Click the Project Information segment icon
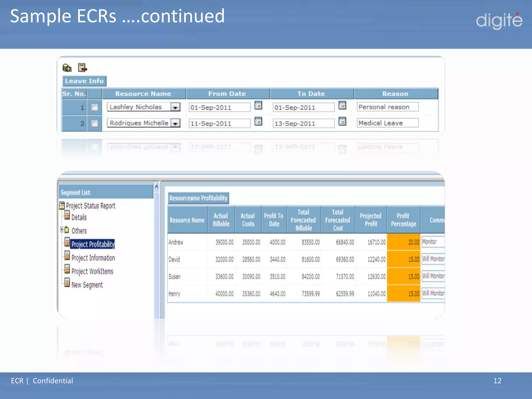The height and width of the screenshot is (399, 532). click(x=67, y=256)
